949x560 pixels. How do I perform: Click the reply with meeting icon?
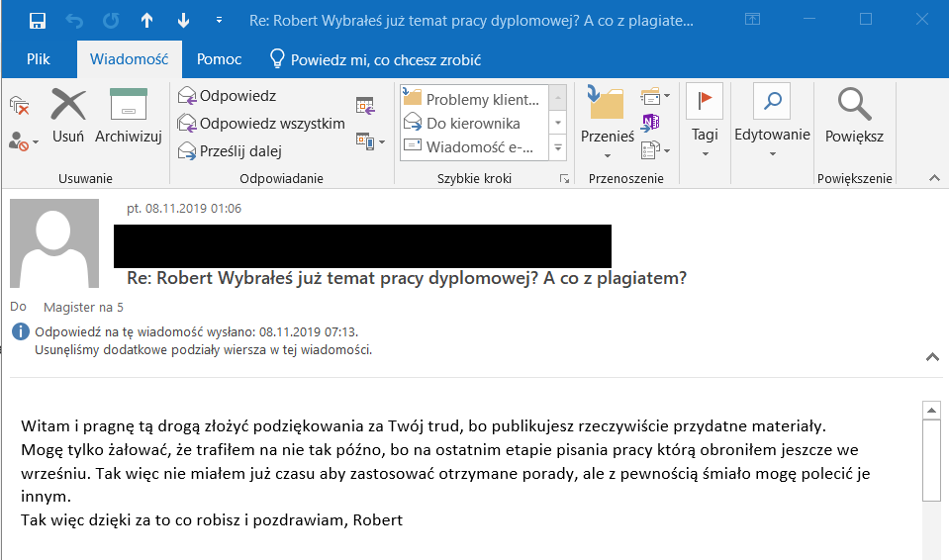tap(365, 106)
